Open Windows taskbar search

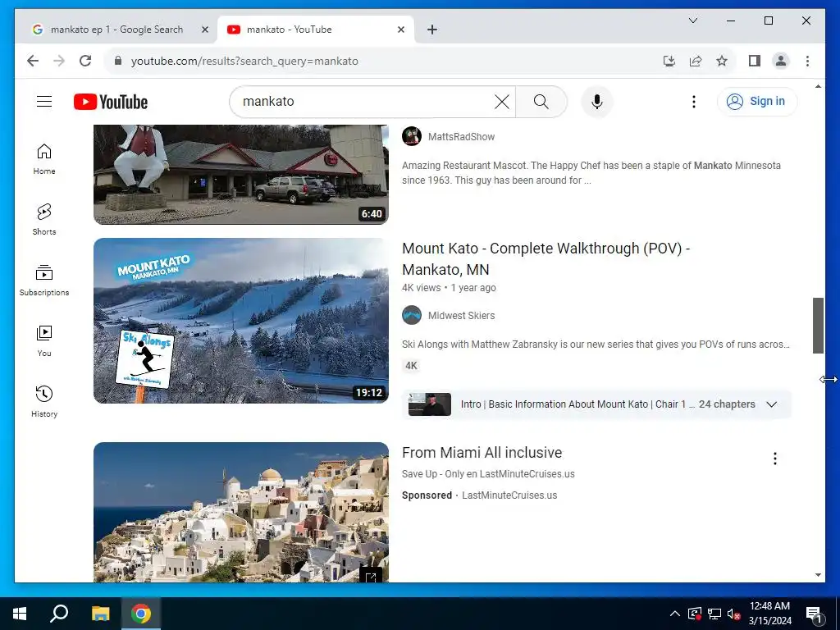pos(59,614)
